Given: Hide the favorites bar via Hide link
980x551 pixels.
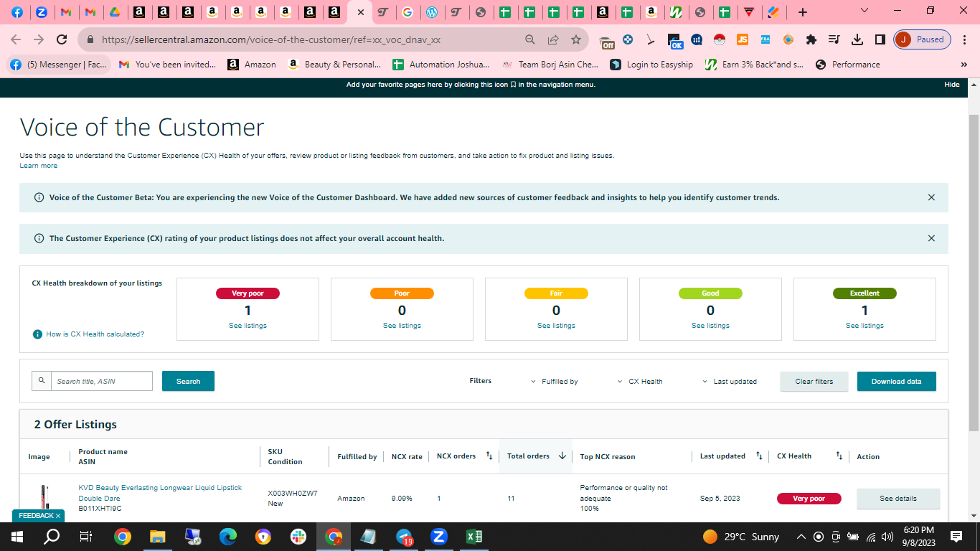Looking at the screenshot, I should tap(952, 85).
